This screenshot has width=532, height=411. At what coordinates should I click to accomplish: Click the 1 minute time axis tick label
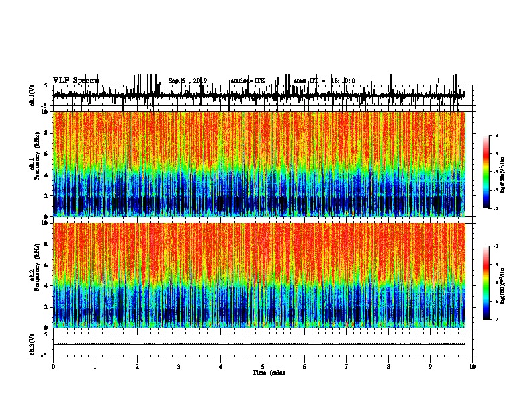pos(95,367)
